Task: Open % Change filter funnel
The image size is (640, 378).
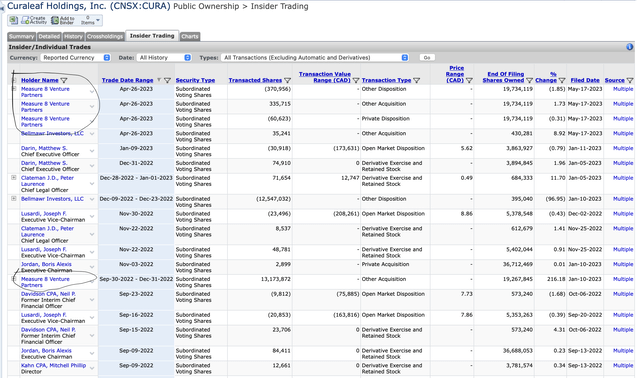Action: pos(562,80)
